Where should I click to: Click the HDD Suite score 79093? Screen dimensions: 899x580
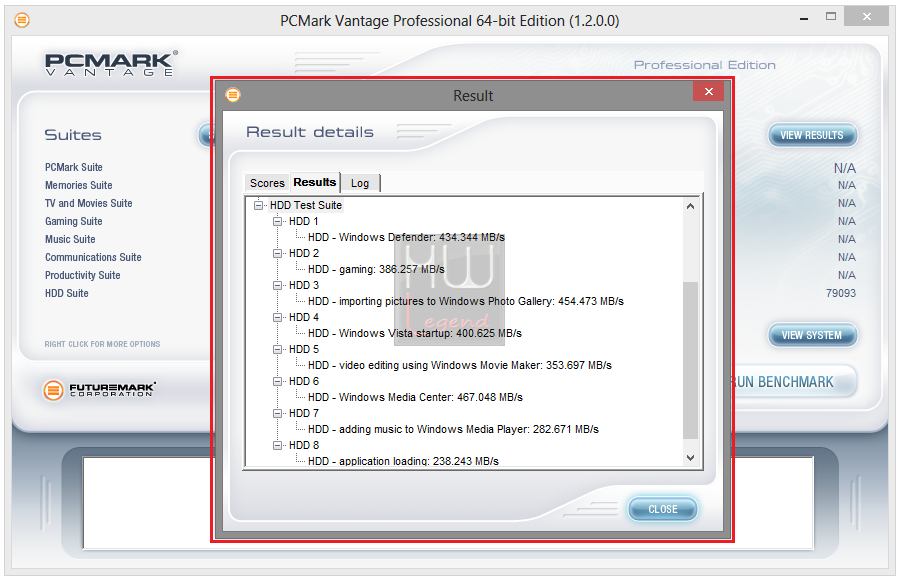coord(841,293)
